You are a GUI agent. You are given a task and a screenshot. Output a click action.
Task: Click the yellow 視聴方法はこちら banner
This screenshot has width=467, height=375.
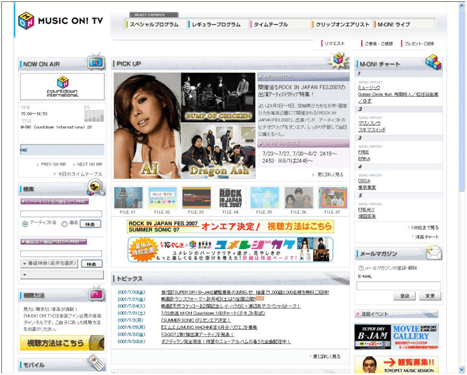(x=62, y=343)
